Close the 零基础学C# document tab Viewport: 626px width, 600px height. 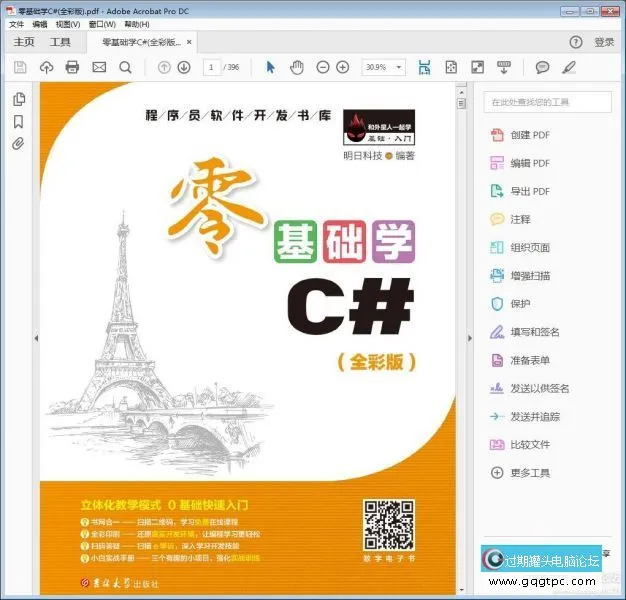pyautogui.click(x=189, y=42)
